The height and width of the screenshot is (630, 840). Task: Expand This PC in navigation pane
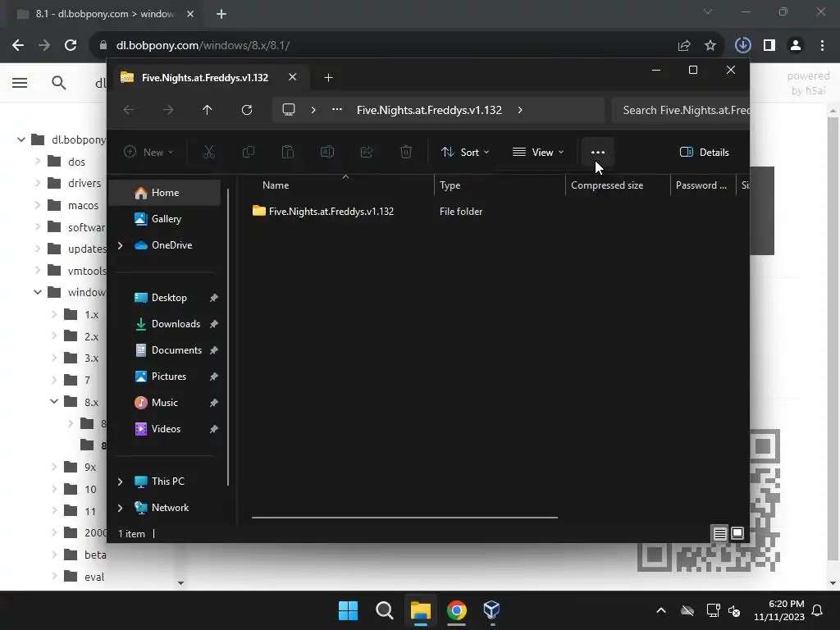(x=120, y=482)
